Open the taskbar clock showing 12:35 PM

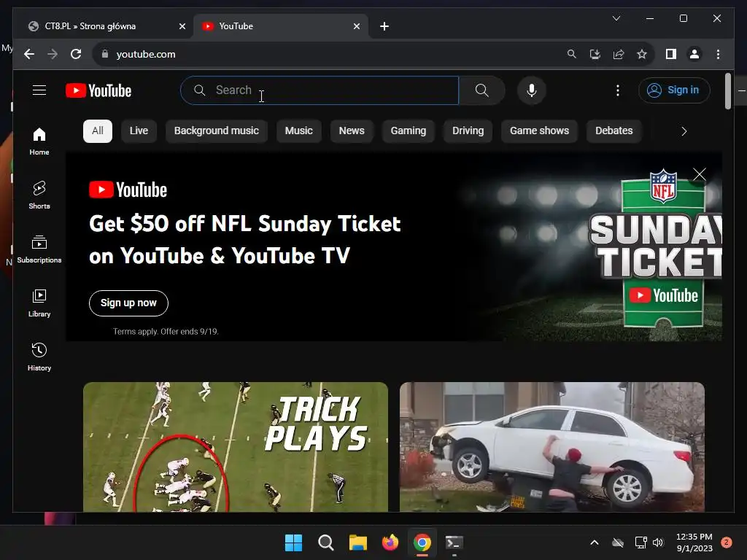[694, 542]
